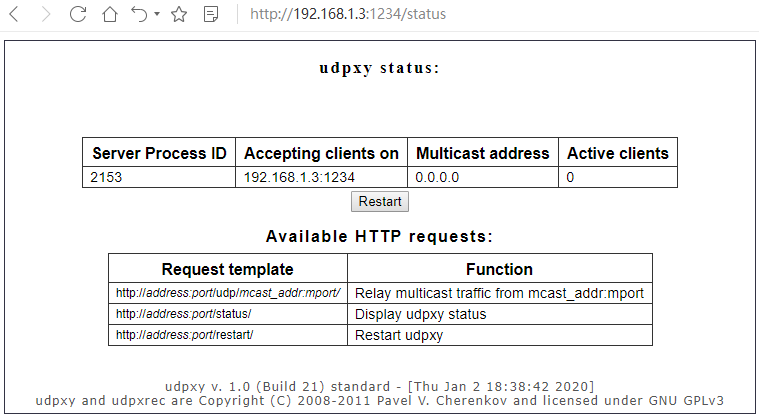Click the Active clients value 0
The height and width of the screenshot is (417, 759).
click(x=570, y=177)
